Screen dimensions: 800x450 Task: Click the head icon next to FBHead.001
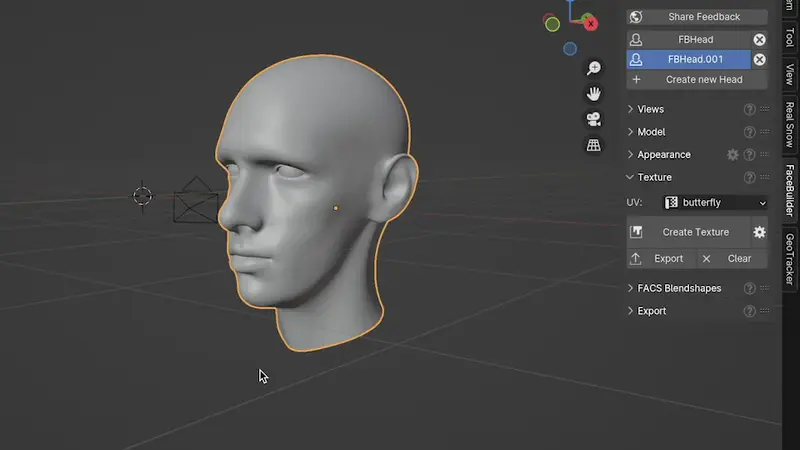pyautogui.click(x=636, y=59)
